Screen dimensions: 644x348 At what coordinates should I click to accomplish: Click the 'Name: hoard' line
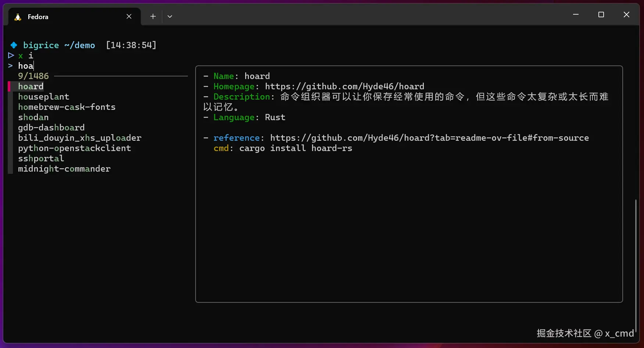point(237,76)
